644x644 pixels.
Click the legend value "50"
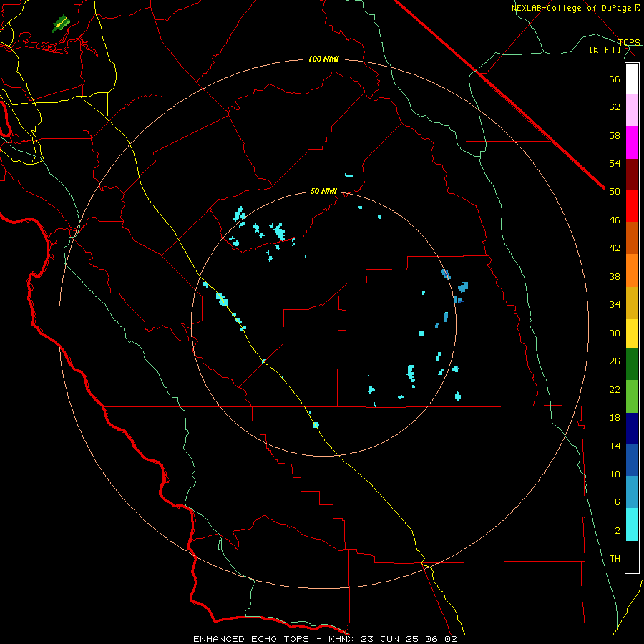pos(615,192)
